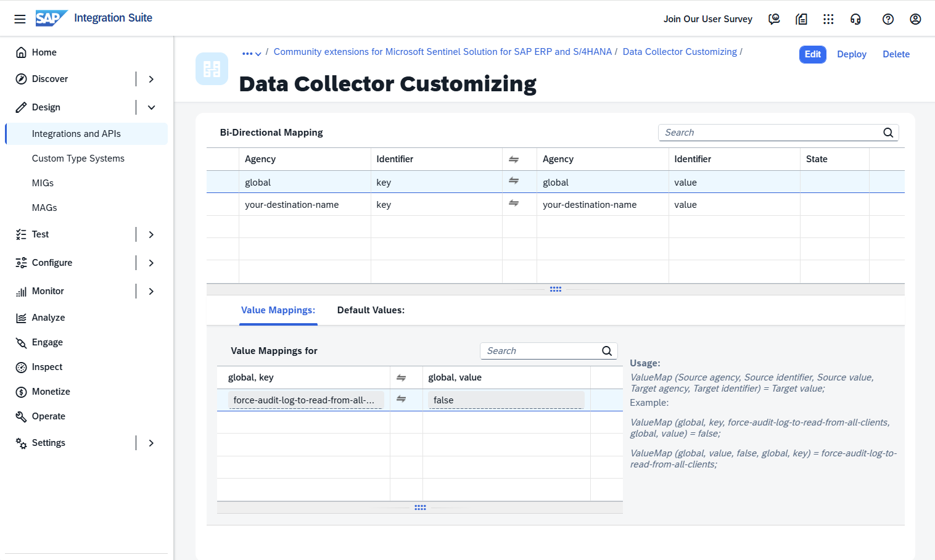Click the Home label in sidebar
The image size is (935, 560).
pyautogui.click(x=44, y=52)
